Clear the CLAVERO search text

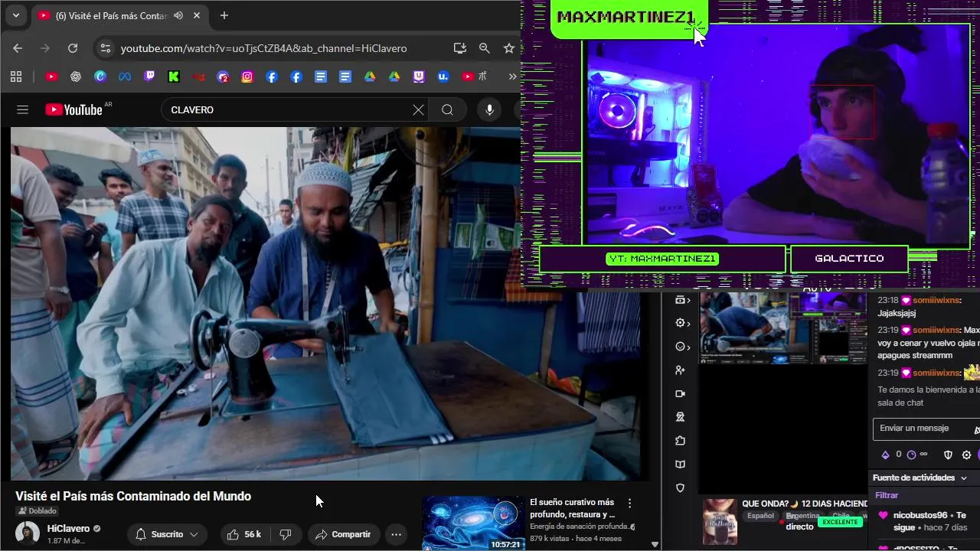tap(418, 110)
